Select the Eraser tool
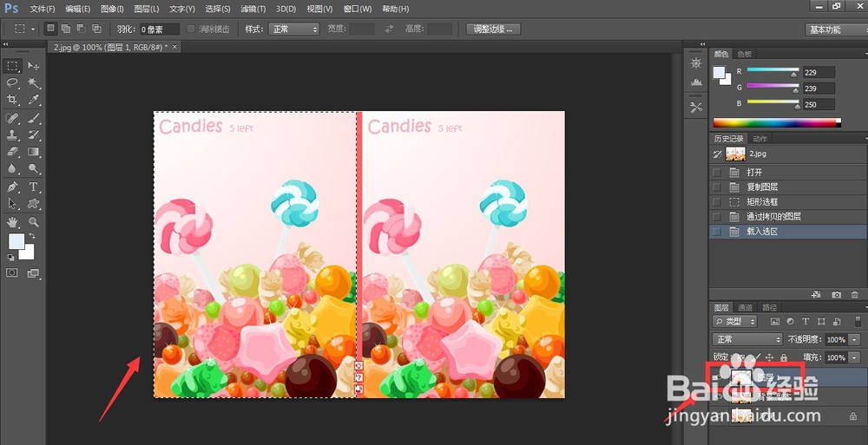This screenshot has height=445, width=868. click(12, 151)
